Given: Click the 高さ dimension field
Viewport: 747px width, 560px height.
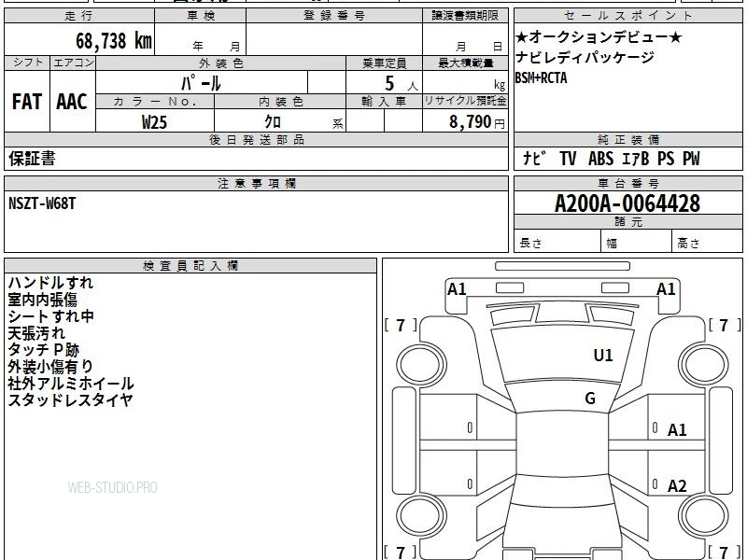Looking at the screenshot, I should [708, 241].
